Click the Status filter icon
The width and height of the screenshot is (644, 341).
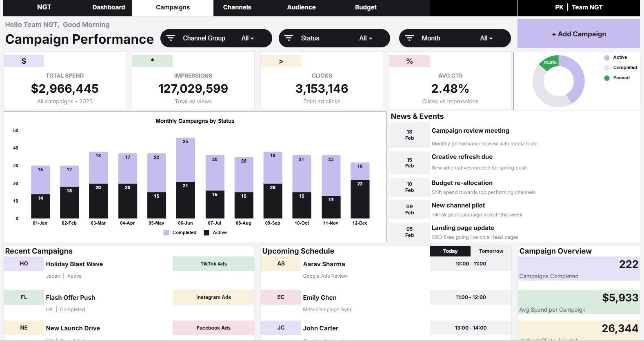[289, 38]
